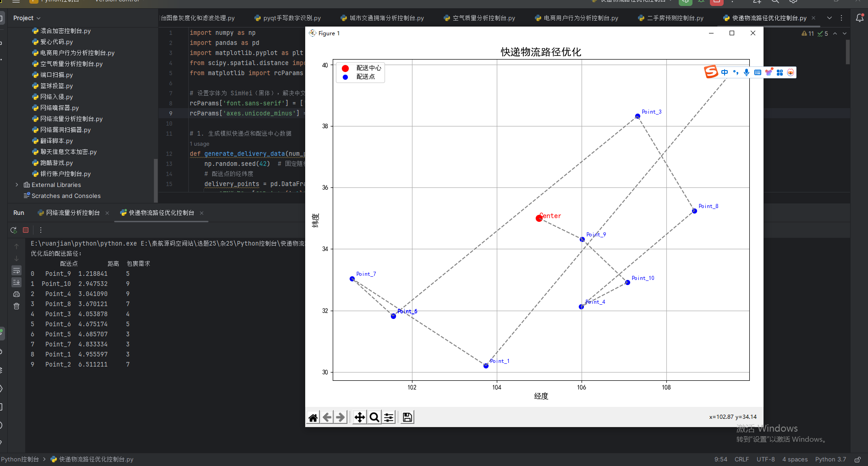Open the IDE notifications bell

click(x=860, y=18)
